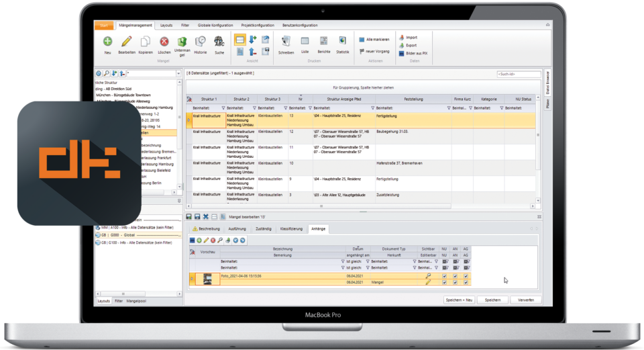Open the Benutzerkonfiguration tab
Screen dimensions: 644x350
pos(300,26)
